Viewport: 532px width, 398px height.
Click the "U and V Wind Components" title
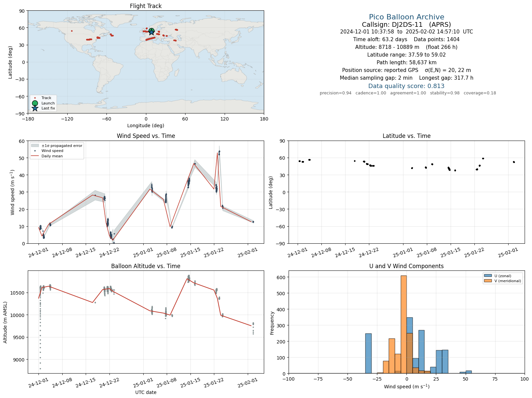coord(406,266)
